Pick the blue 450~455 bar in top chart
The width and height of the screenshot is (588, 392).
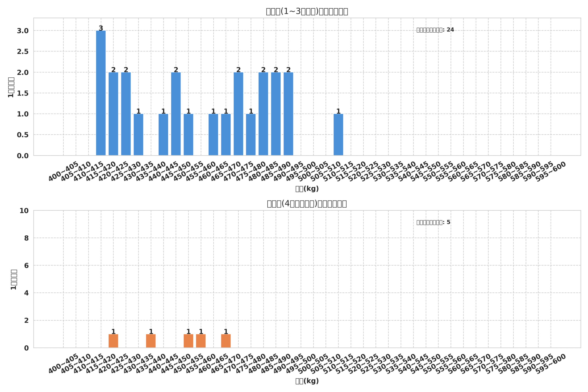tap(188, 135)
